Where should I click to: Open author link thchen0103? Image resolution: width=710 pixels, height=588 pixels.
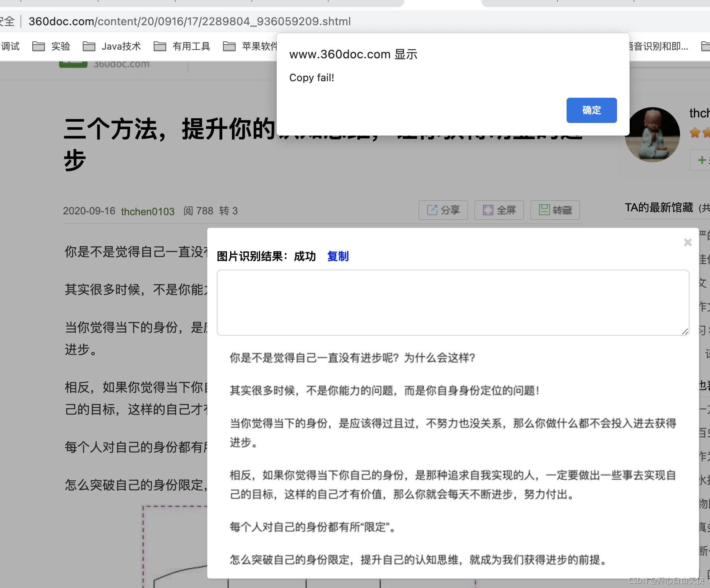[148, 211]
